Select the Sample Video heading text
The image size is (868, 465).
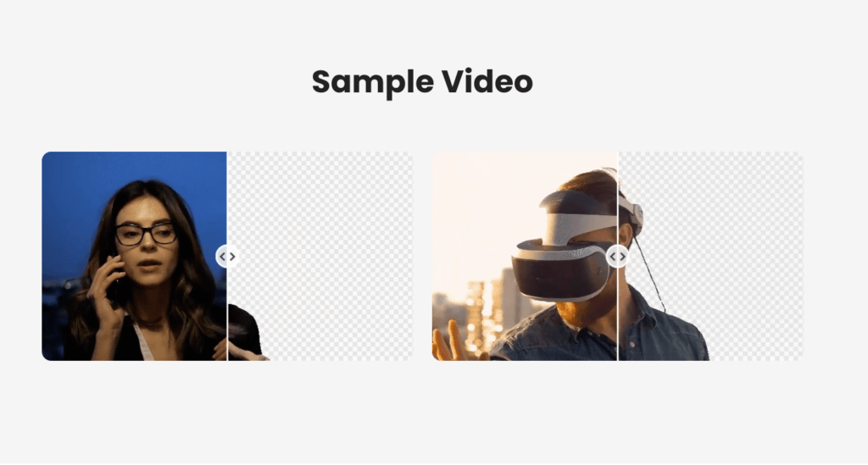pos(422,82)
